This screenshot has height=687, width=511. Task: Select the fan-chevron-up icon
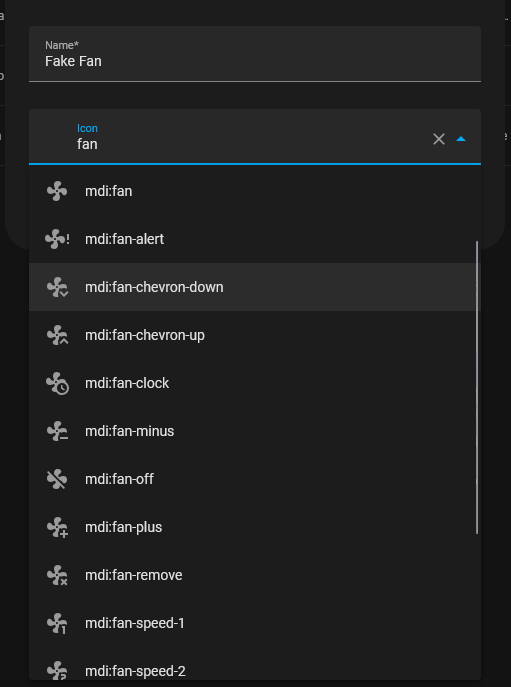57,335
